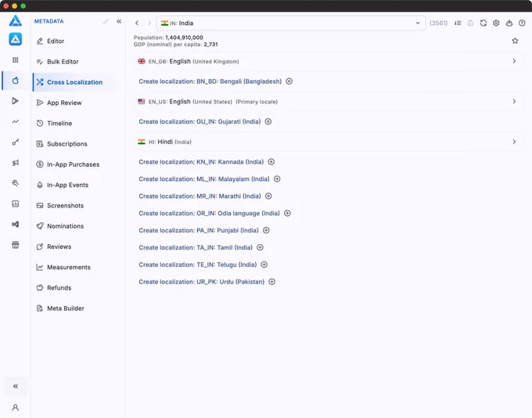
Task: Create localization MR_IN Marathi (India)
Action: pyautogui.click(x=205, y=196)
